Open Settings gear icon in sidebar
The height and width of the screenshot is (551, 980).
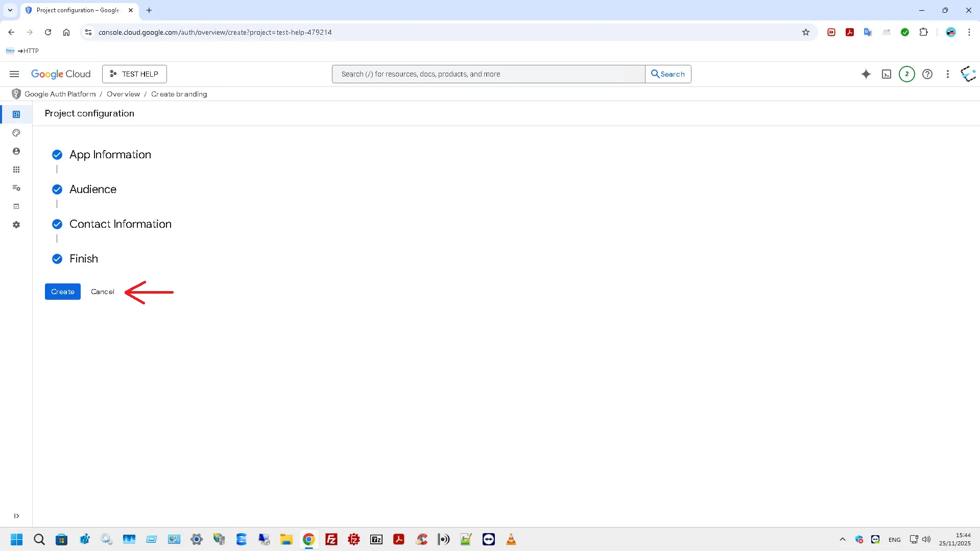16,225
